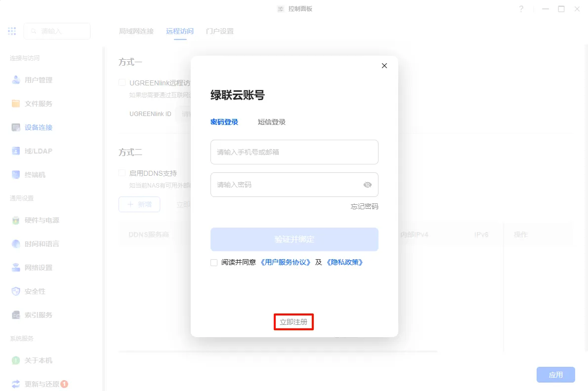Click the 忘记密码 forgot password link
Viewport: 588px width, 391px height.
pyautogui.click(x=364, y=206)
